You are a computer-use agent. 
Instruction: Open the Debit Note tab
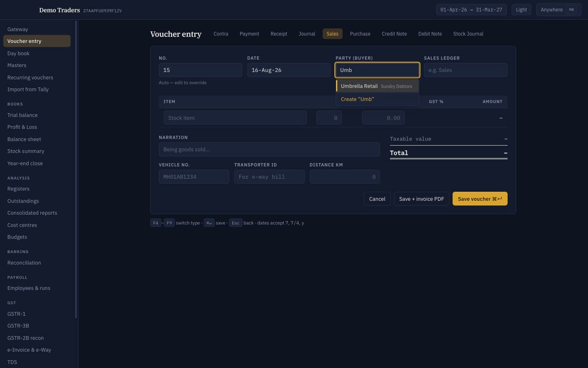[x=430, y=34]
